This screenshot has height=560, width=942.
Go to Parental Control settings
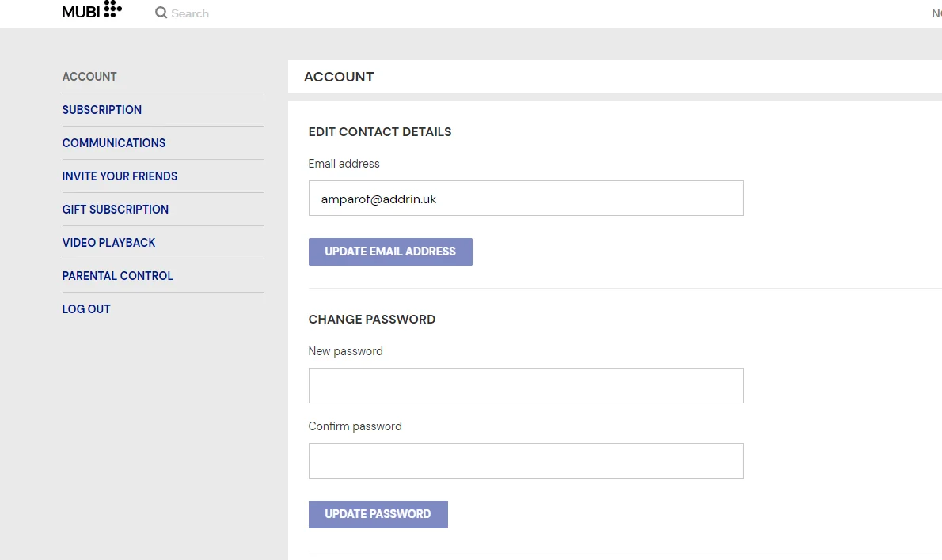click(x=118, y=275)
